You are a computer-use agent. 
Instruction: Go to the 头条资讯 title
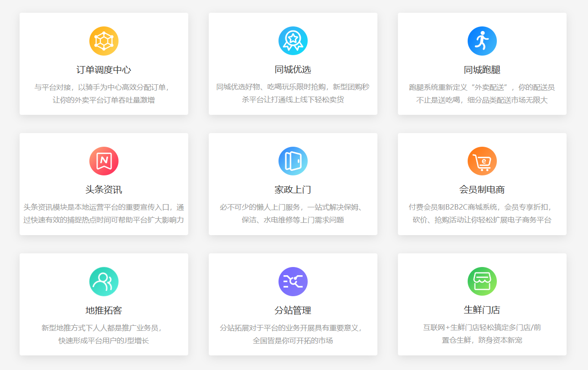tap(104, 190)
